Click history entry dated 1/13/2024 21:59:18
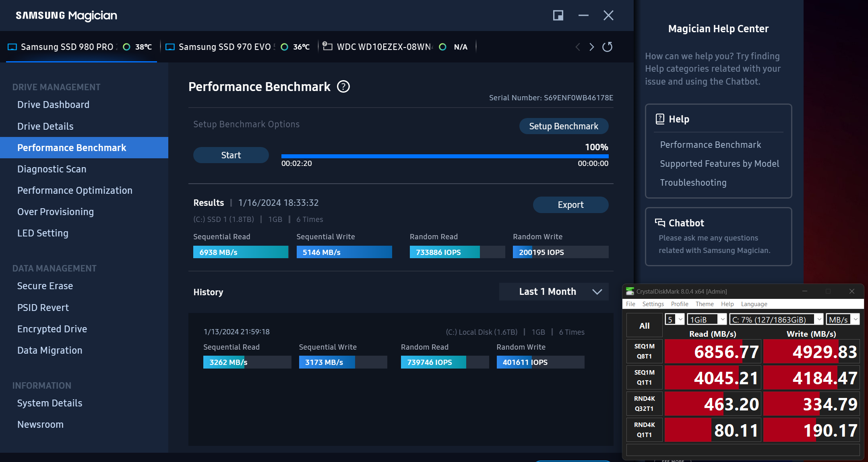The height and width of the screenshot is (462, 868). pyautogui.click(x=237, y=332)
